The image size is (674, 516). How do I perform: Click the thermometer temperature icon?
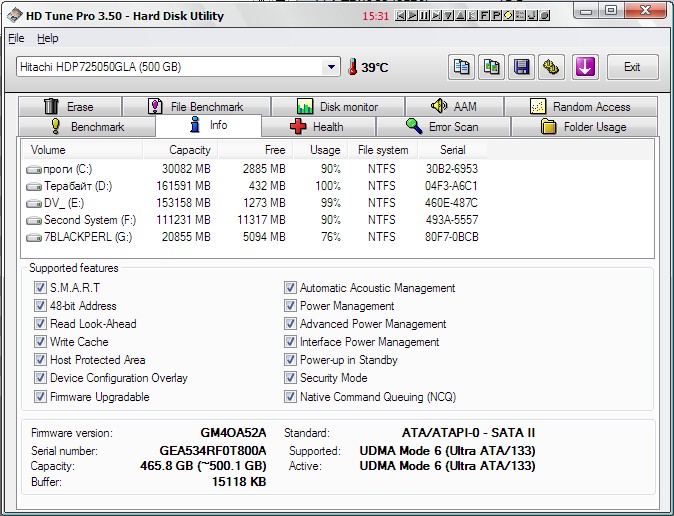(352, 67)
